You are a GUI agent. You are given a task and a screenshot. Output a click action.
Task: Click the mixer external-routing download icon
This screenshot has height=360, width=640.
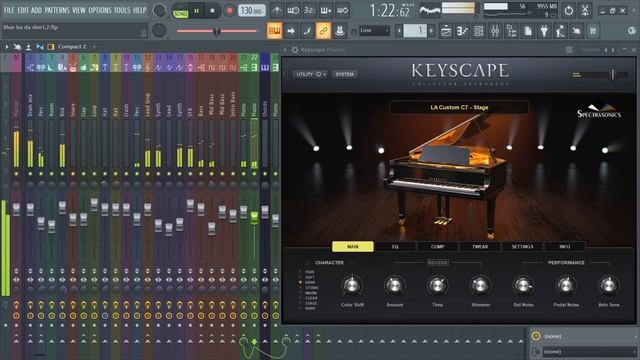click(x=29, y=47)
